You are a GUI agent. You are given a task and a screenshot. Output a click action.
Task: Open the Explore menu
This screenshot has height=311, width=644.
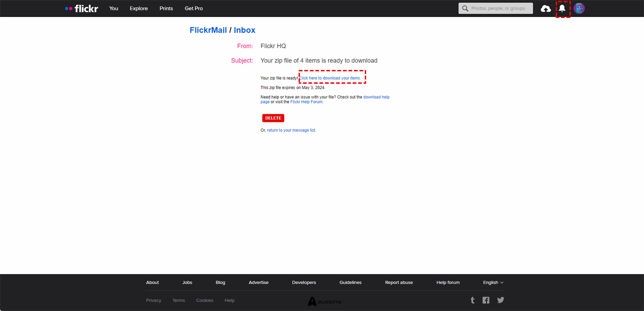[x=139, y=8]
